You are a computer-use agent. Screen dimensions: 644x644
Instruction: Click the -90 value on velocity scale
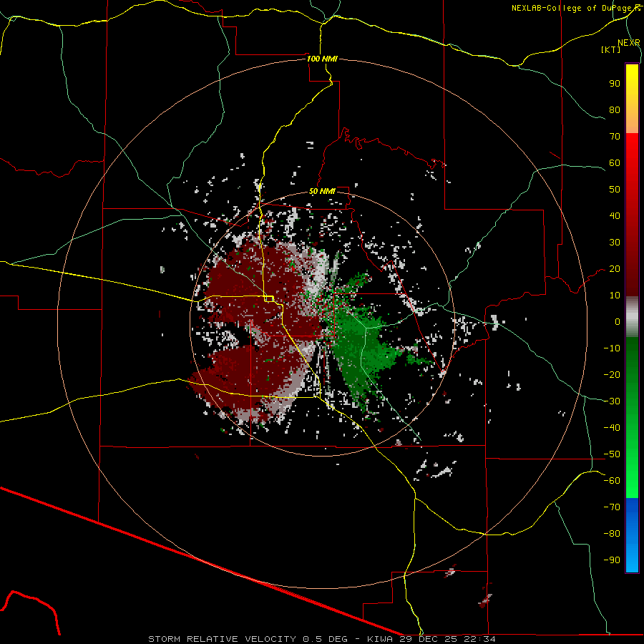[x=612, y=560]
